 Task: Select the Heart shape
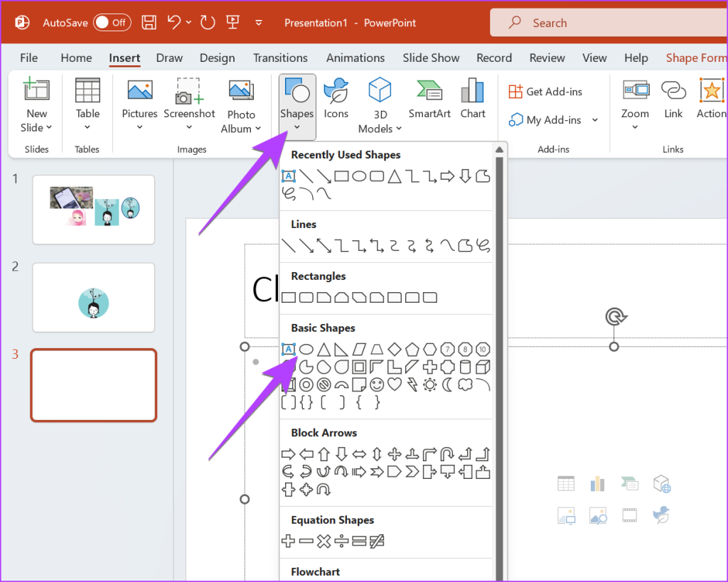(395, 384)
